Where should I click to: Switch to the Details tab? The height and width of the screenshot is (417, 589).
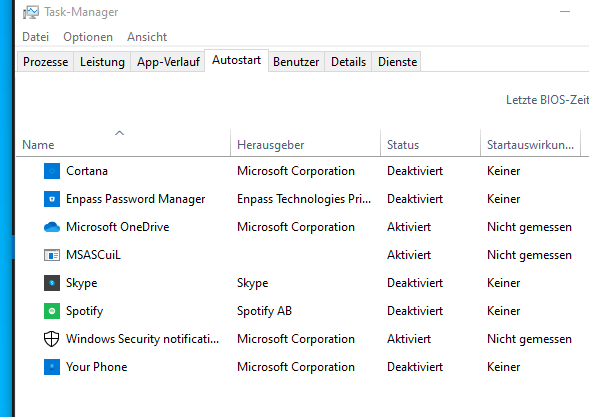(348, 62)
